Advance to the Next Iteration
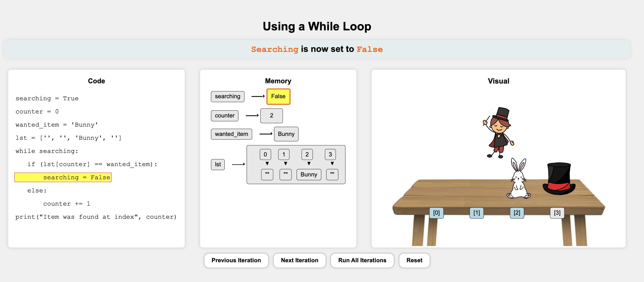The height and width of the screenshot is (282, 644). pyautogui.click(x=299, y=260)
